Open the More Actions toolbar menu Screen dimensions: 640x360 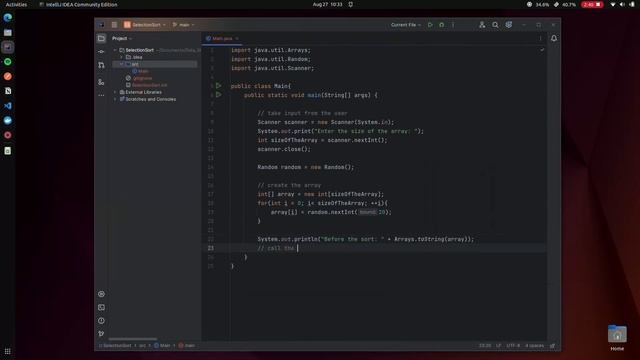point(453,25)
